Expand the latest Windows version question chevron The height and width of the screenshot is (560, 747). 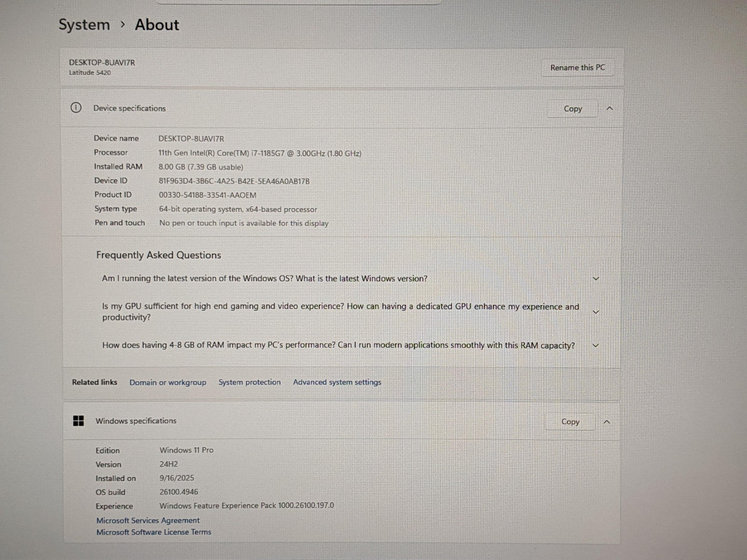click(x=596, y=279)
